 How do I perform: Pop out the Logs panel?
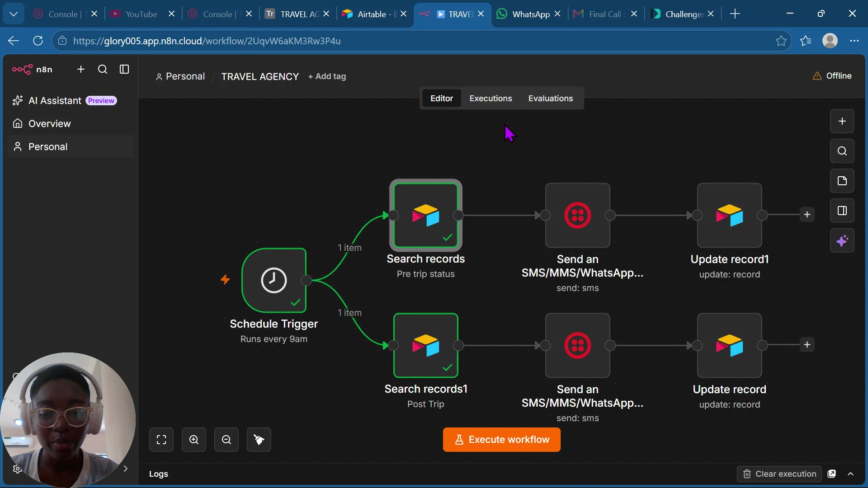(831, 474)
